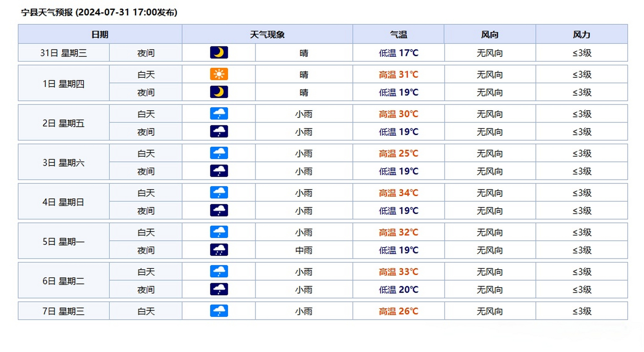
Task: Click the light rain icon for 2日 daytime
Action: coord(219,114)
